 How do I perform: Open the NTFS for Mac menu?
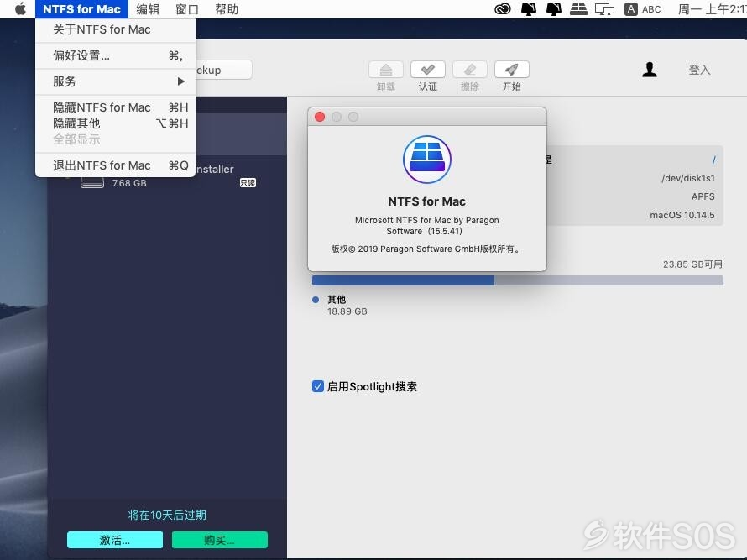click(81, 9)
